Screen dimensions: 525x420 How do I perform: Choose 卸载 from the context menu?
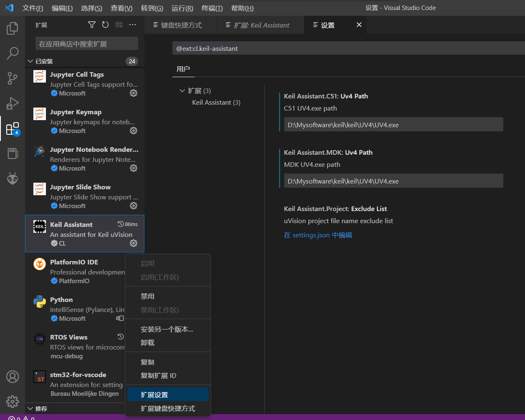148,343
